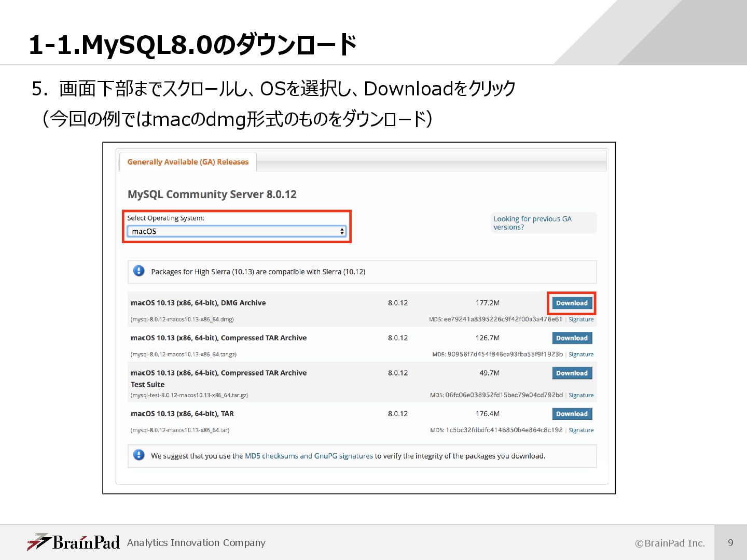The image size is (747, 560).
Task: Select MD5 hash ee79241a8395226c9f42f00a3a476e61
Action: 503,319
